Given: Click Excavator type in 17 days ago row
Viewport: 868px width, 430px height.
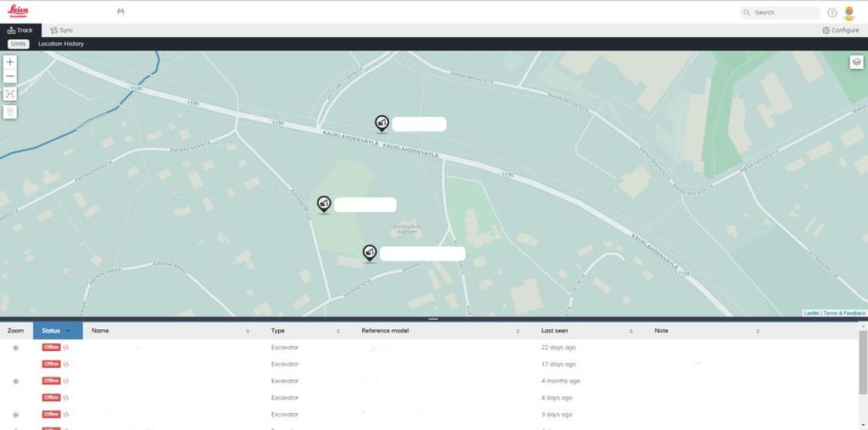Looking at the screenshot, I should (285, 364).
